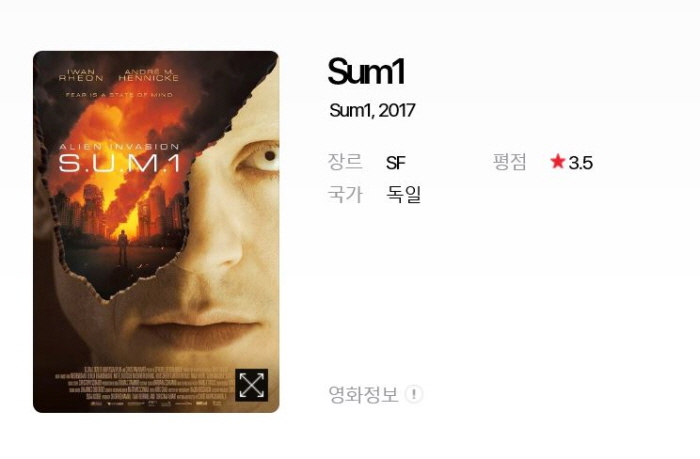Expand the poster with the fullscreen arrows icon

251,385
